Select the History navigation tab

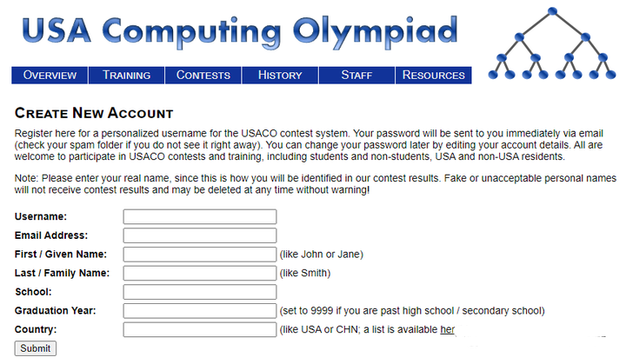tap(280, 75)
